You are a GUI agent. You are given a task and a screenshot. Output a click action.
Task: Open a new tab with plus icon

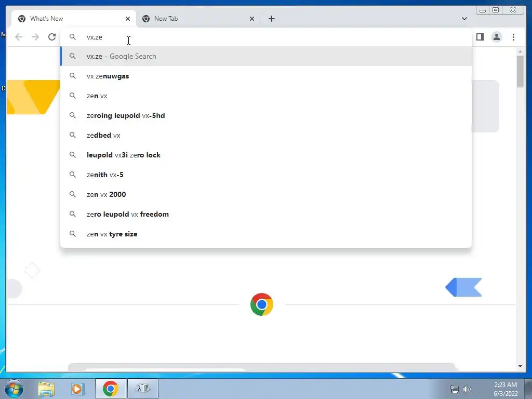(x=271, y=19)
